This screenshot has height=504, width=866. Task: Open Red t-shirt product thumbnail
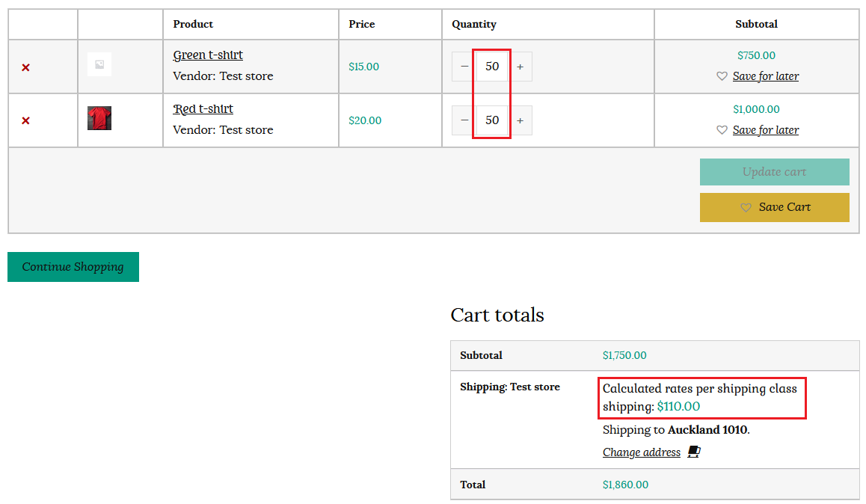(x=99, y=118)
